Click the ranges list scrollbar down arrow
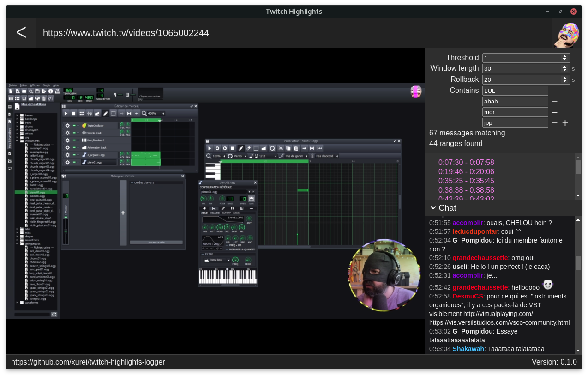The height and width of the screenshot is (377, 588). (x=578, y=196)
